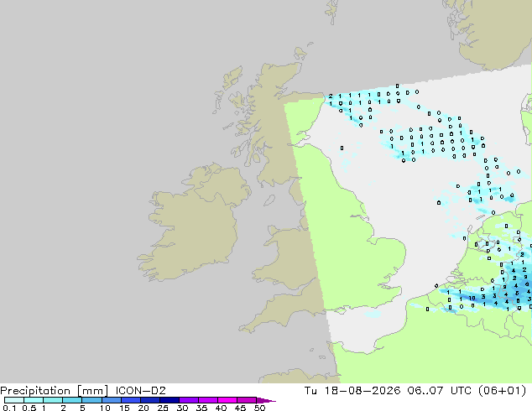Click the 5 mm legend swatch

pos(91,400)
